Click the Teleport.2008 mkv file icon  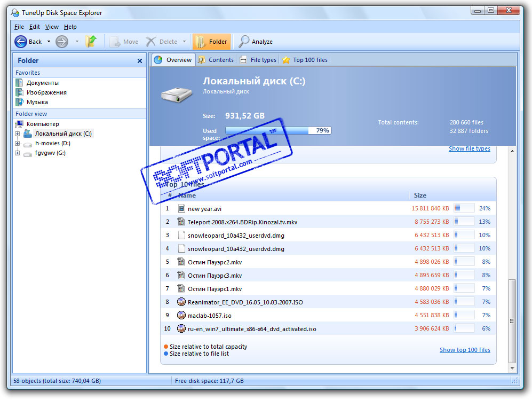coord(181,222)
